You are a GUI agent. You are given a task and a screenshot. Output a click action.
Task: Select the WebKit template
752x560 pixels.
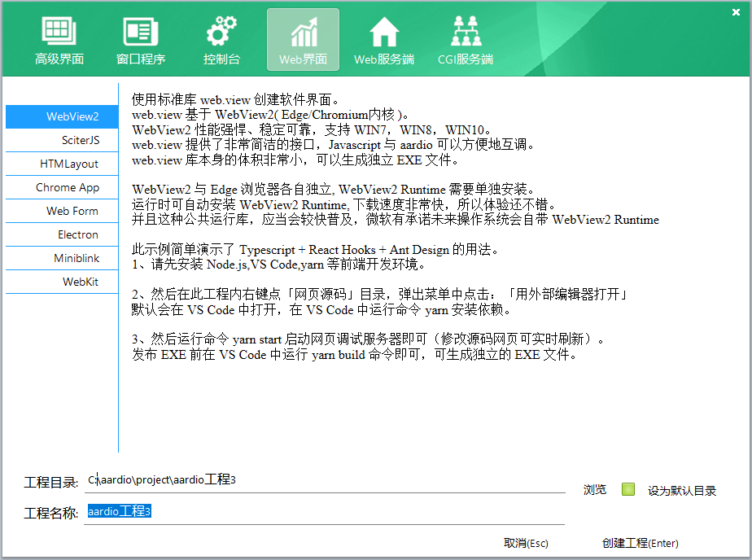(x=62, y=282)
